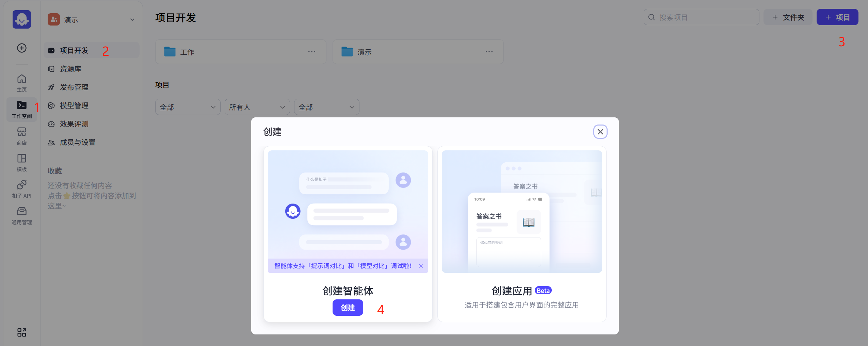Screen dimensions: 868x346
Task: Open the 主页 home icon
Action: pos(22,83)
